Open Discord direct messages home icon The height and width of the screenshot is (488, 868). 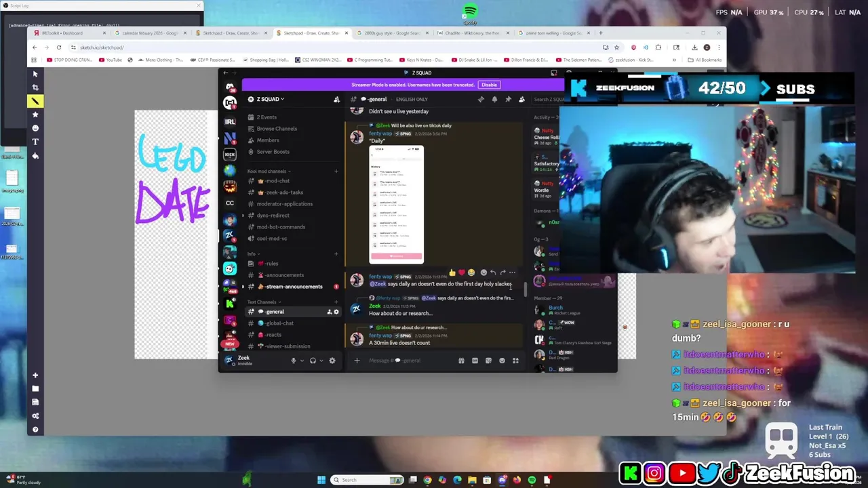click(230, 87)
